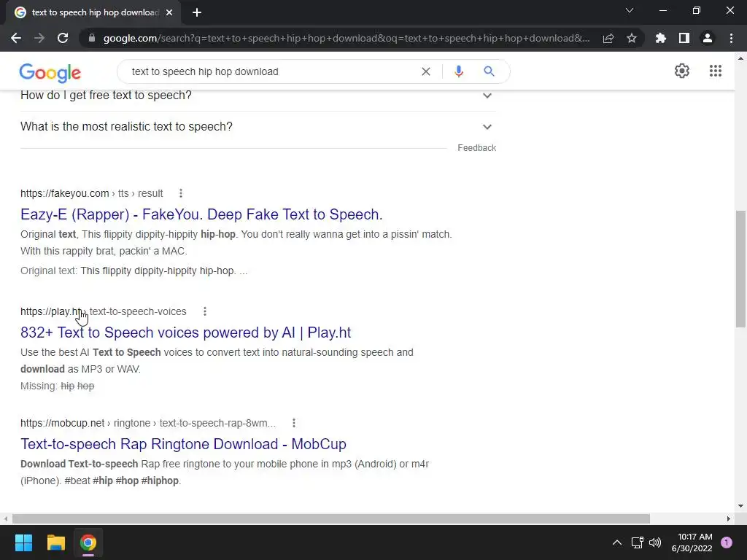This screenshot has height=560, width=747.
Task: Toggle the browser side panel
Action: (x=684, y=38)
